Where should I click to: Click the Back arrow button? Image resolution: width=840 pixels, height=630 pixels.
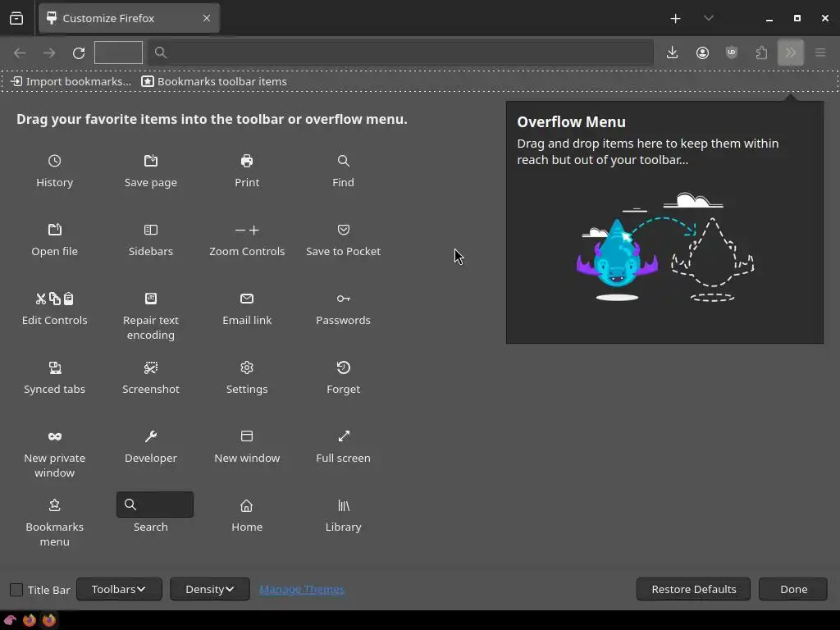(x=20, y=53)
